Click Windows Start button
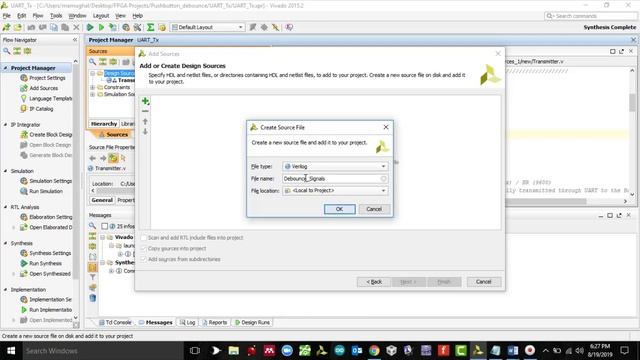This screenshot has width=640, height=360. tap(11, 351)
